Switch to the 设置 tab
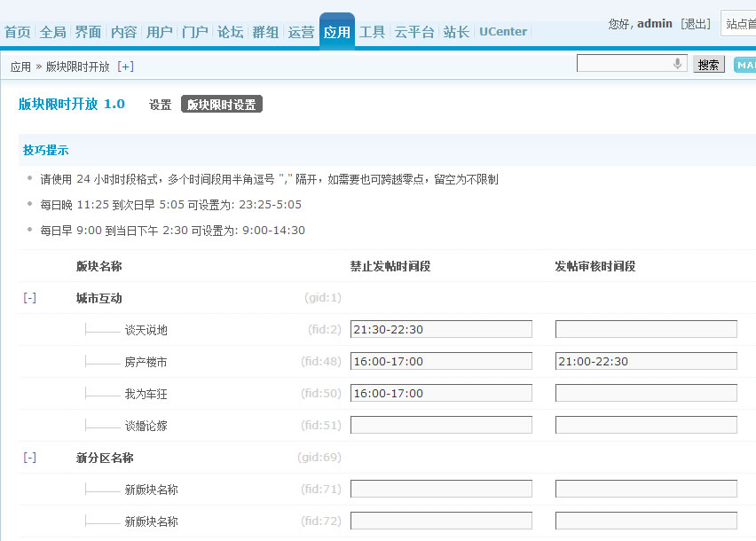756x541 pixels. [x=160, y=105]
